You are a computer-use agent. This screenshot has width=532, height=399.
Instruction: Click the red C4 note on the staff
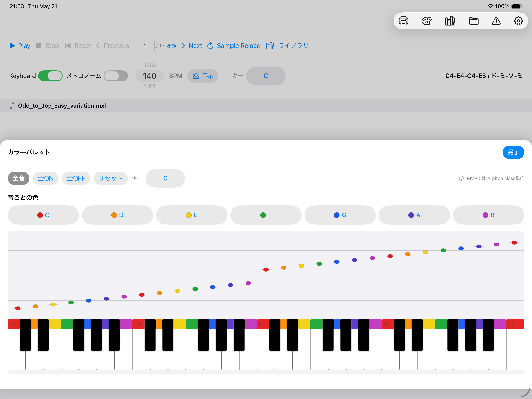(266, 270)
